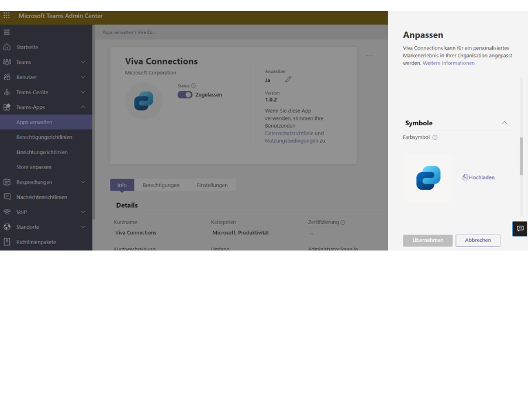Click the Farbsymbol image preview thumbnail
The image size is (532, 398).
point(428,177)
